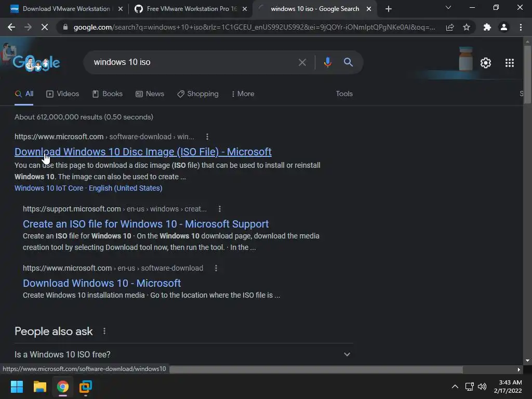Select the Books results tab
The height and width of the screenshot is (399, 532).
pyautogui.click(x=108, y=94)
